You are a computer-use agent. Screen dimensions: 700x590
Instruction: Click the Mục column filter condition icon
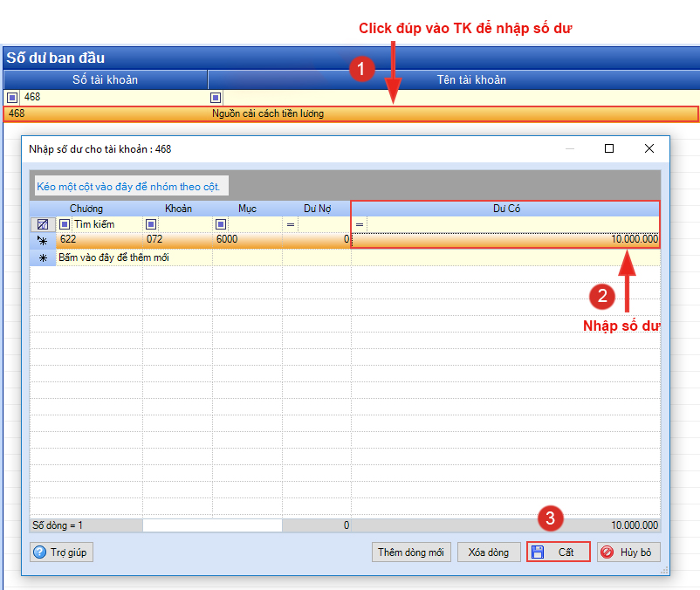[221, 224]
